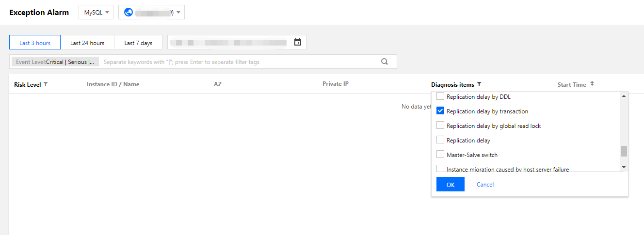Confirm filter with OK button
Viewport: 644px width, 235px height.
[450, 184]
